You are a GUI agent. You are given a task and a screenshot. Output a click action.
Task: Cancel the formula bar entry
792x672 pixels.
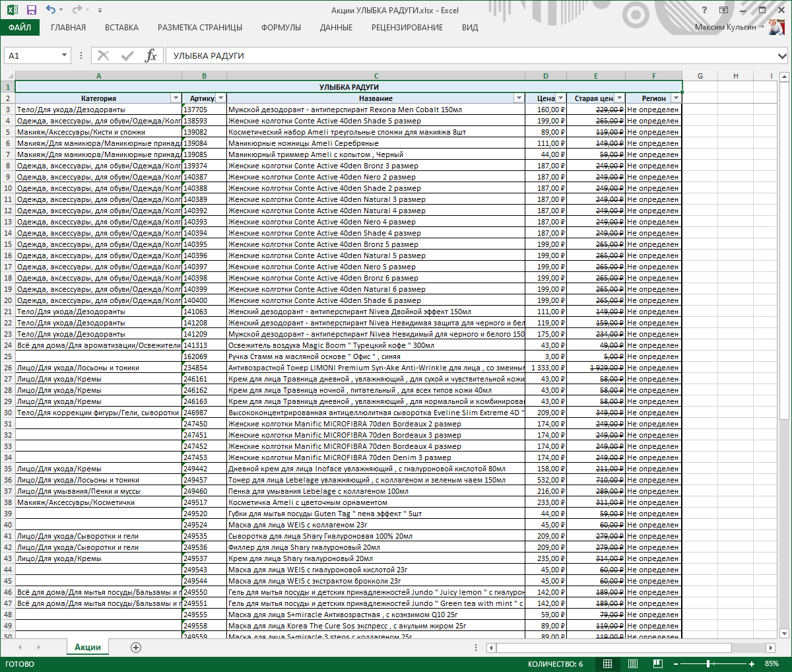click(103, 55)
